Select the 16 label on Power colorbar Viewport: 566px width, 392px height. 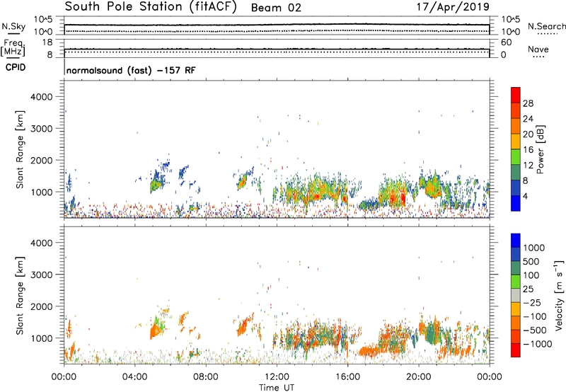point(528,150)
